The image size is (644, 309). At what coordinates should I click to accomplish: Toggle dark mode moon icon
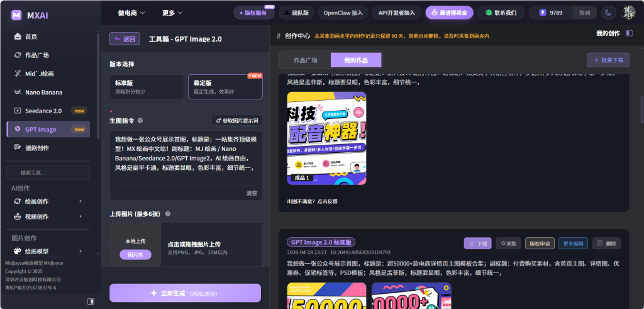[609, 13]
